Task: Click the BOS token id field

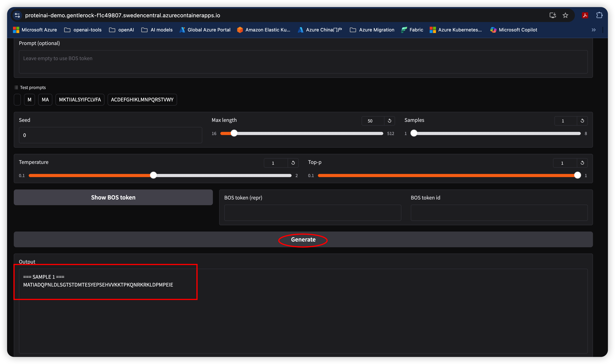Action: coord(499,213)
